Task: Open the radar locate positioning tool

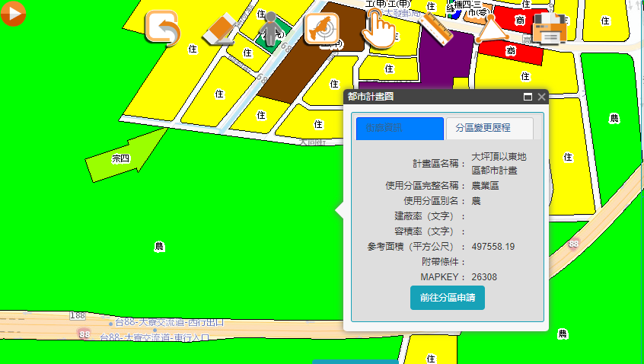Action: (x=321, y=30)
